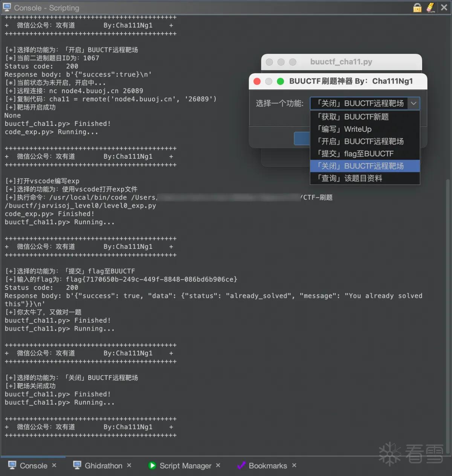
Task: Click 'code_exp.py> Running...' console line
Action: click(x=52, y=132)
